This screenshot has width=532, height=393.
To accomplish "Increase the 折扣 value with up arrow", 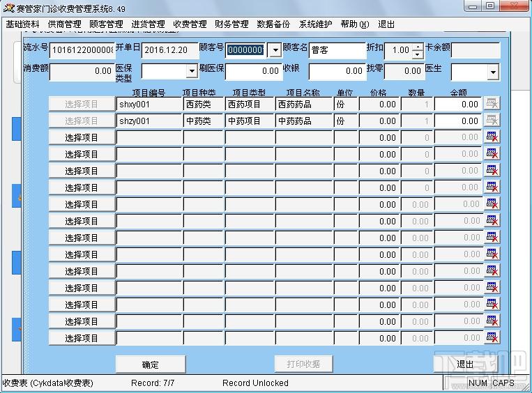I will pos(418,47).
